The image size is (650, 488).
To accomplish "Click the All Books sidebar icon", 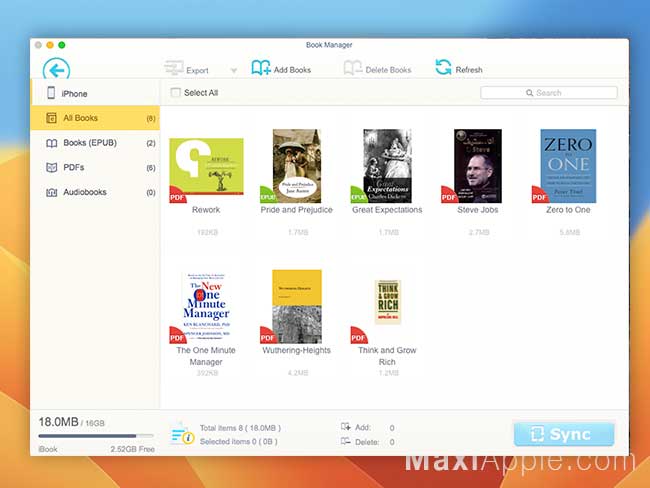I will (51, 118).
